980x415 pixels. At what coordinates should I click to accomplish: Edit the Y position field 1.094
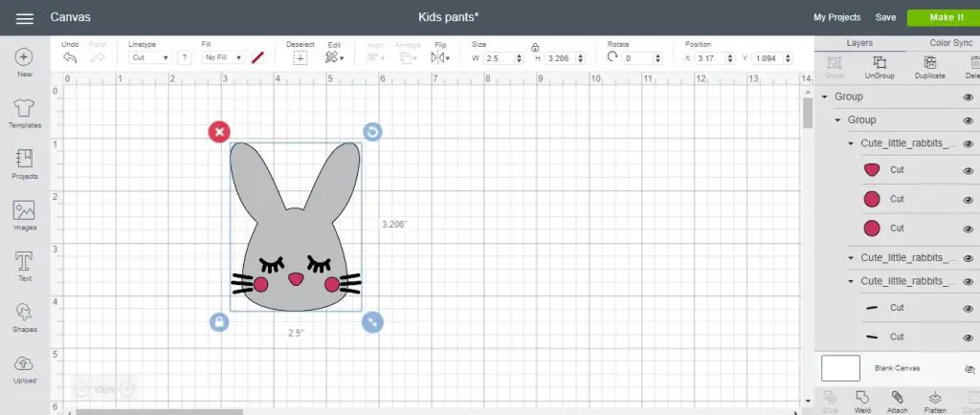coord(767,58)
